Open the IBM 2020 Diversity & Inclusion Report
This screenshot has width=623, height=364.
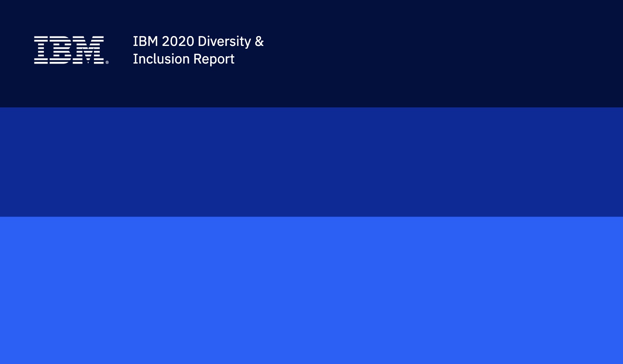tap(198, 50)
